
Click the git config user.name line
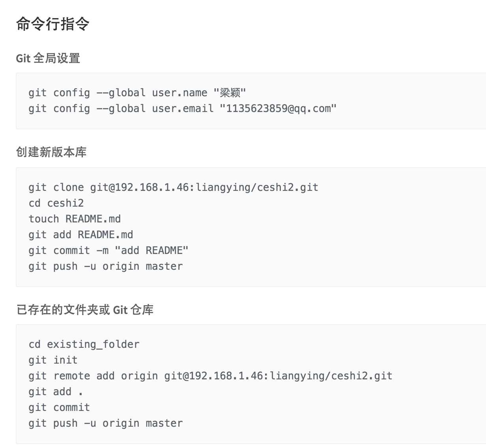(x=137, y=93)
